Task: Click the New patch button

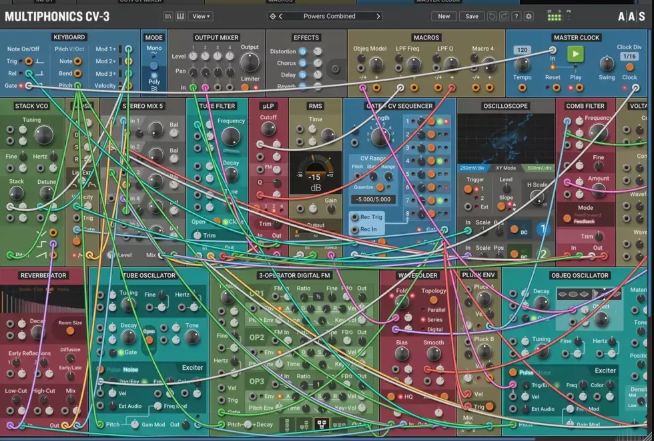Action: [x=443, y=16]
